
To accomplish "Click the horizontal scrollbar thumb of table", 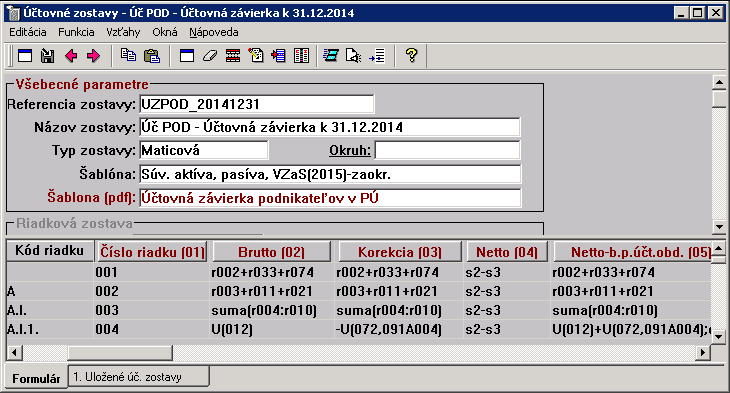I will tap(120, 352).
